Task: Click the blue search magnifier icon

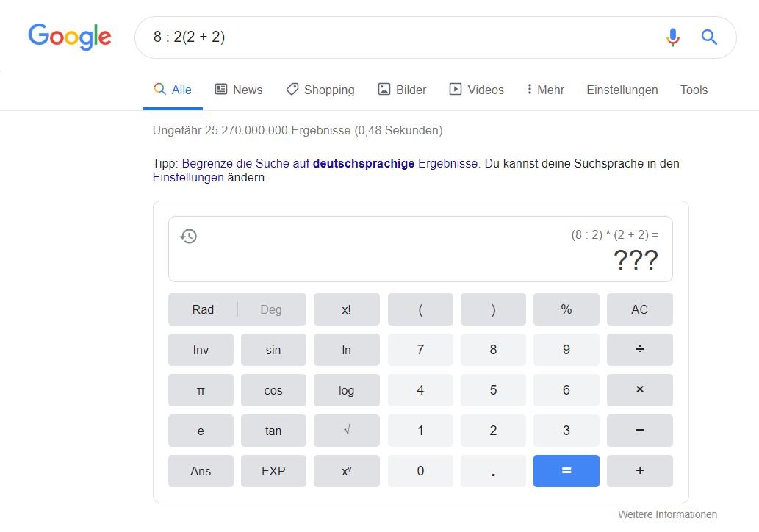Action: [x=709, y=37]
